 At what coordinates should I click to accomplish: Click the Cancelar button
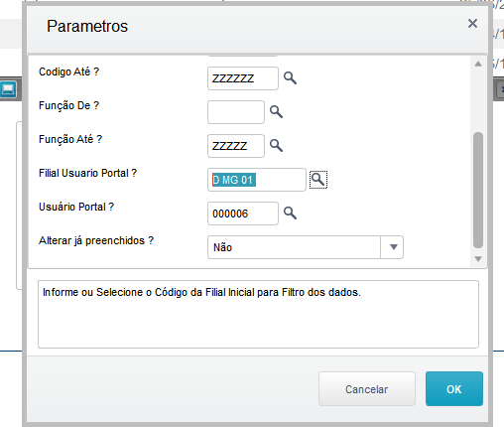pos(367,389)
